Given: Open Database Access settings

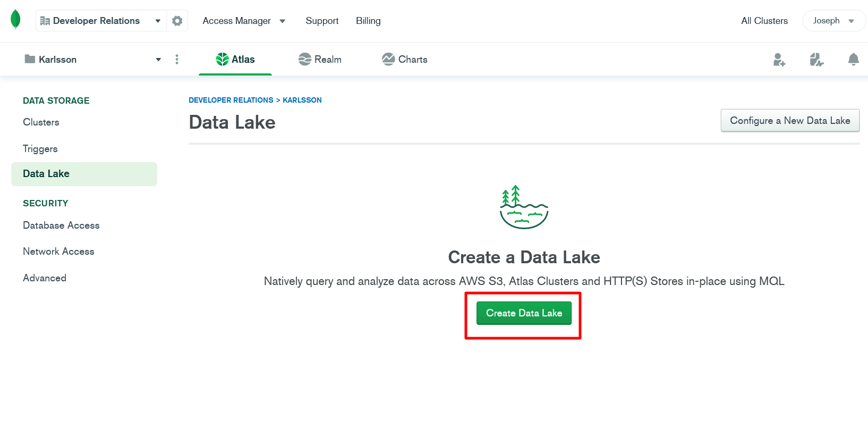Looking at the screenshot, I should 61,225.
